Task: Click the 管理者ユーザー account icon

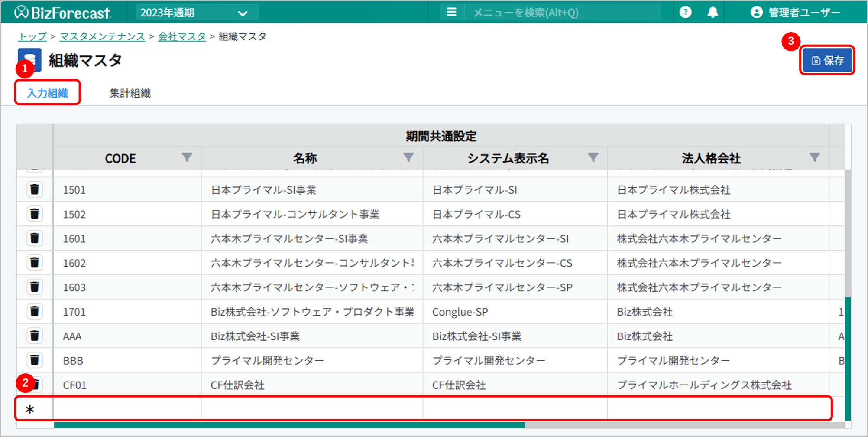Action: pos(756,12)
